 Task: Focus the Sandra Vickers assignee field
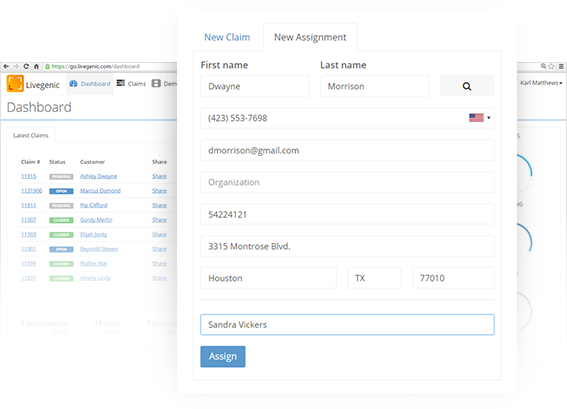tap(347, 325)
